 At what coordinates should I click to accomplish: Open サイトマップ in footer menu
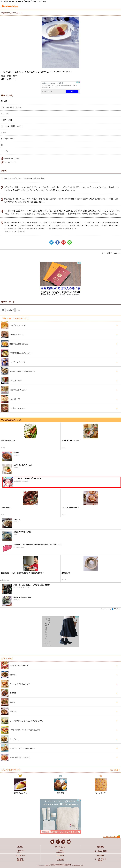tap(60, 847)
